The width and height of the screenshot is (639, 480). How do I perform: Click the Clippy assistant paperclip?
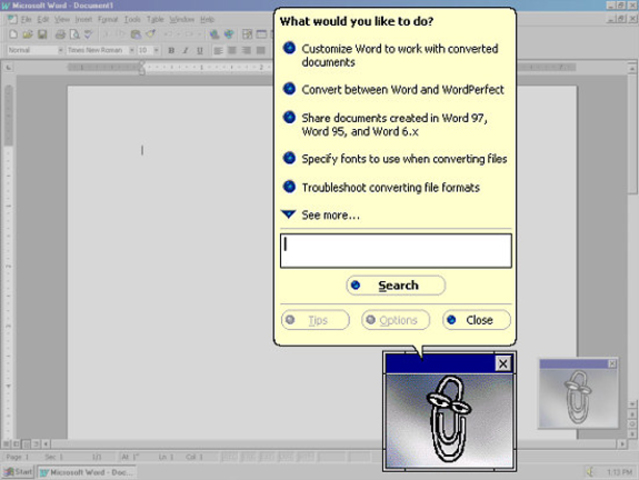coord(449,420)
